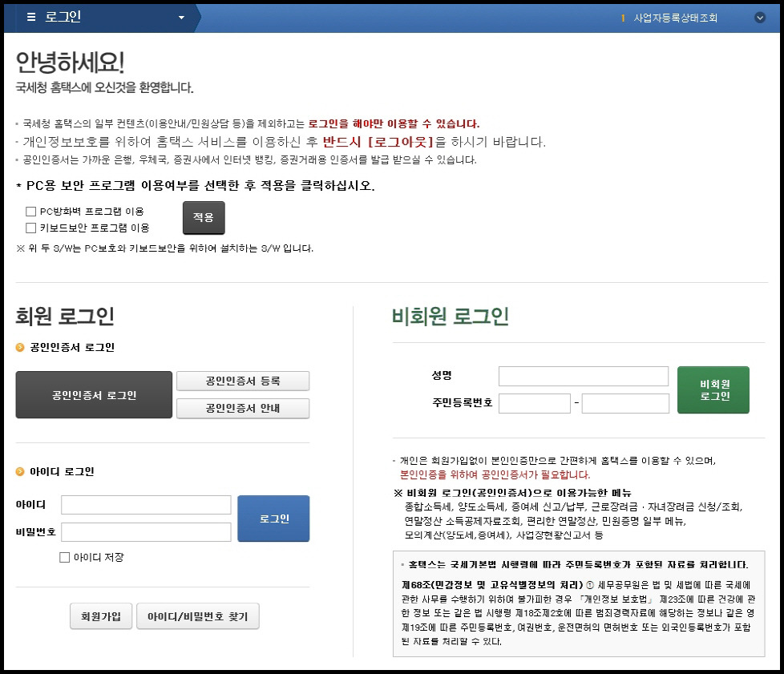Image resolution: width=784 pixels, height=674 pixels.
Task: Click the 회원가입 button
Action: [101, 616]
